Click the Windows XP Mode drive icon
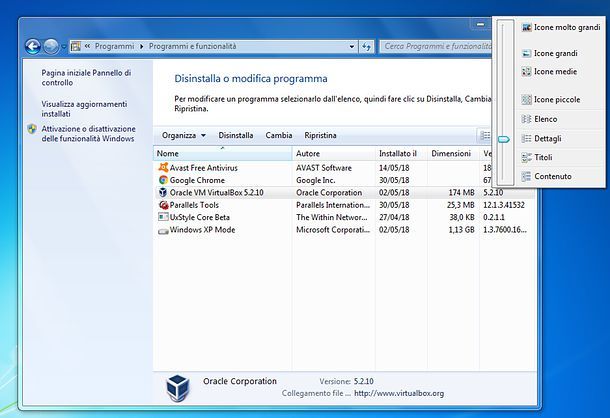 point(163,231)
